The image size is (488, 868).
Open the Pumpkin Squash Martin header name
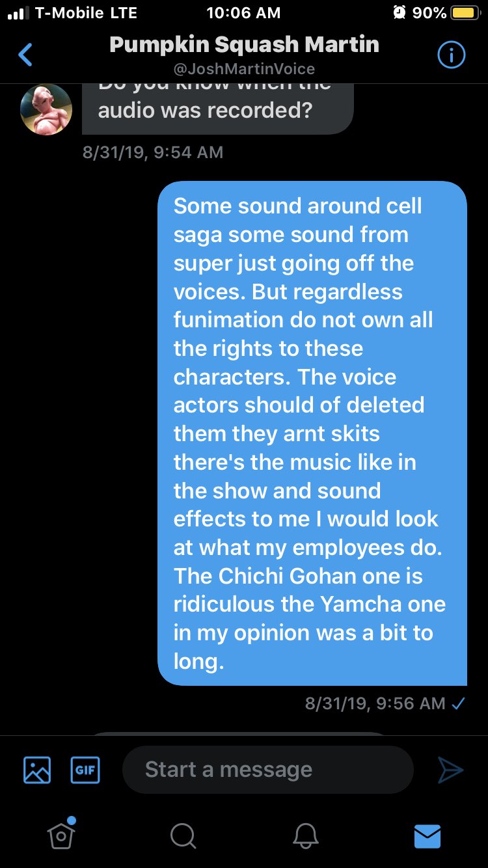click(x=244, y=44)
